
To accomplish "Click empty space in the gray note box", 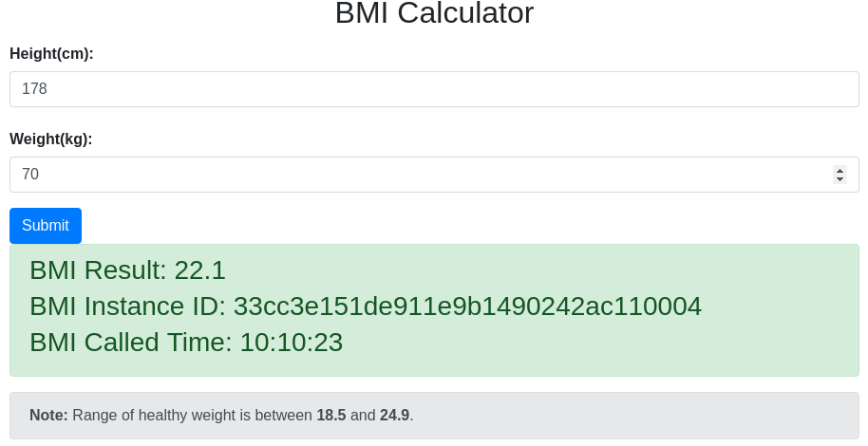I will point(665,416).
